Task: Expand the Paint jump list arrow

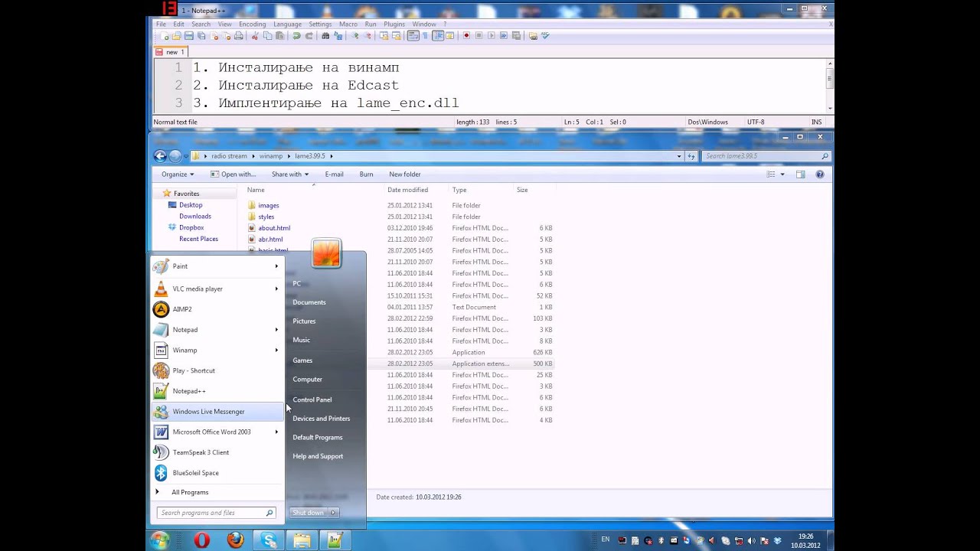Action: pos(276,266)
